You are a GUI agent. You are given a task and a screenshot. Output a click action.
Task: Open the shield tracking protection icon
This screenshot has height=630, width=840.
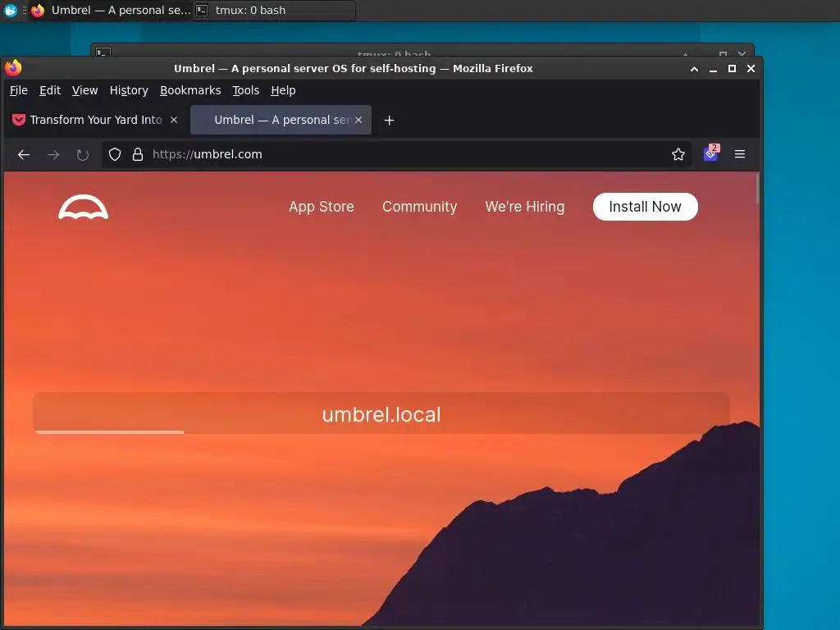pos(115,154)
